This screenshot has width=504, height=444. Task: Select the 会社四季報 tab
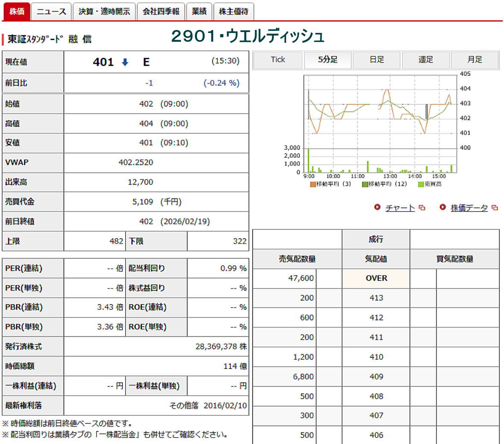coord(161,12)
